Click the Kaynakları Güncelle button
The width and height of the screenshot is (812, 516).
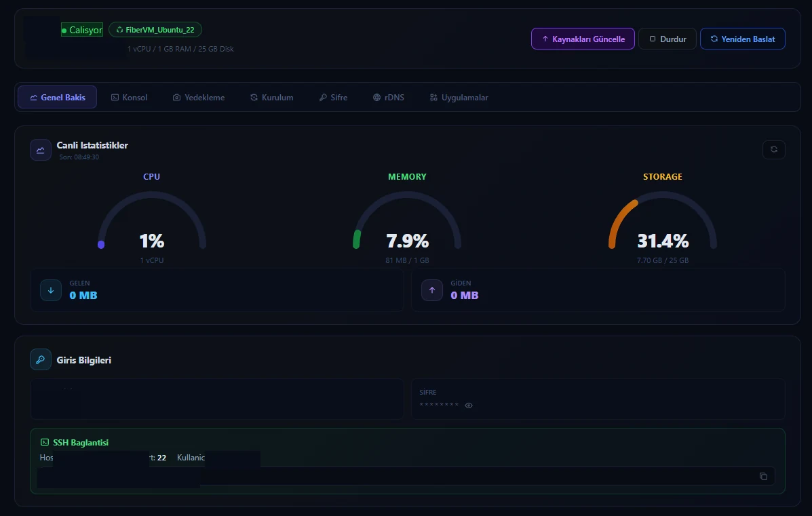click(583, 39)
